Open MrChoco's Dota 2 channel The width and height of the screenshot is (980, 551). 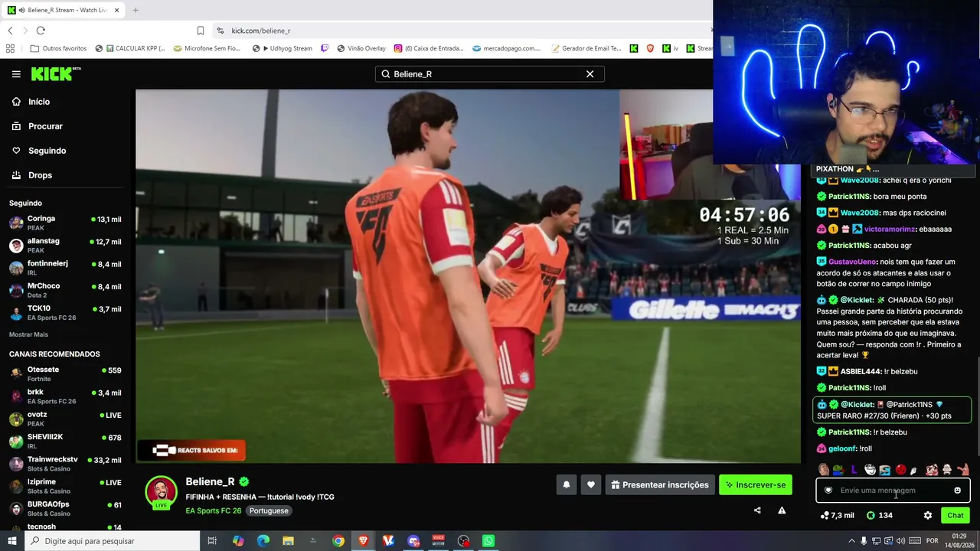(65, 290)
